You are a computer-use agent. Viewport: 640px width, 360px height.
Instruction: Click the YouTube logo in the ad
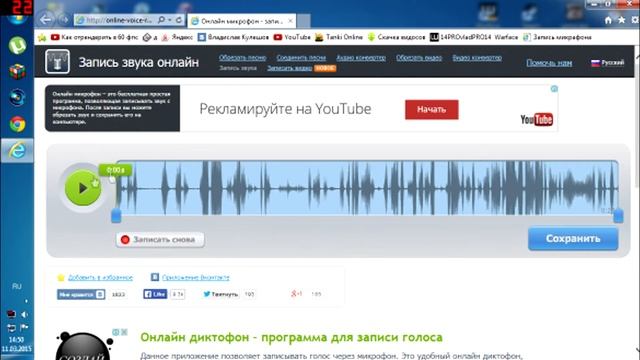[x=536, y=119]
